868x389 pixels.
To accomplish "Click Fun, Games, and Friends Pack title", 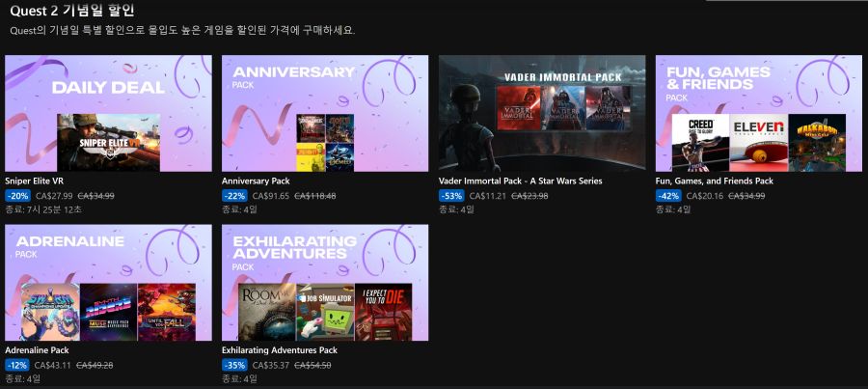I will point(715,181).
